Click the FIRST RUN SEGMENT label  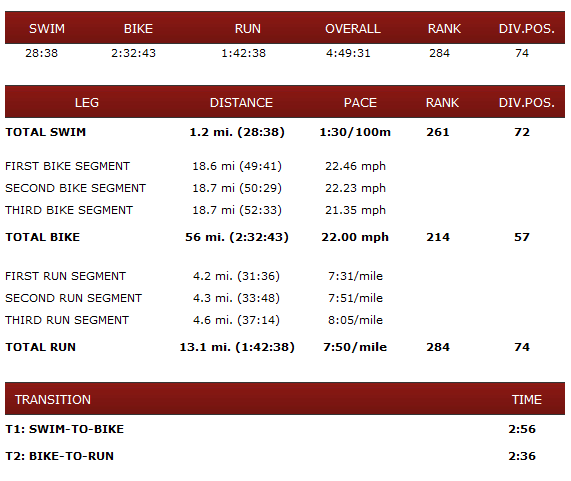66,276
